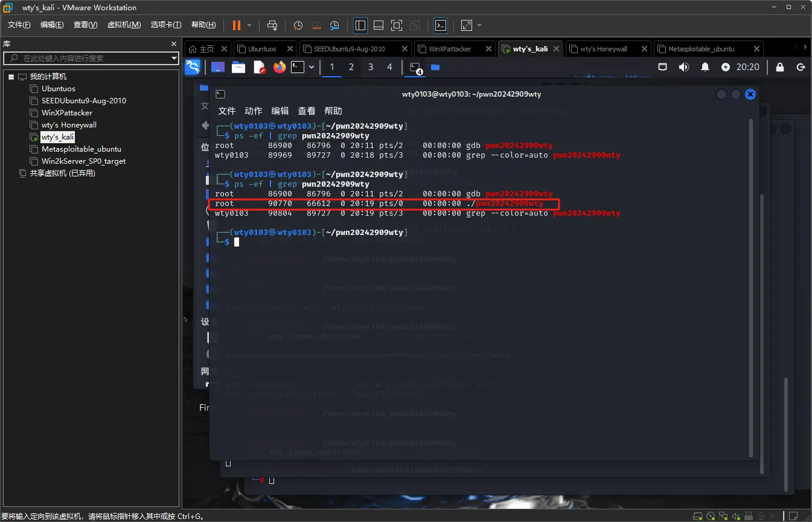Select Ubuntuos in the library tree

[x=58, y=89]
